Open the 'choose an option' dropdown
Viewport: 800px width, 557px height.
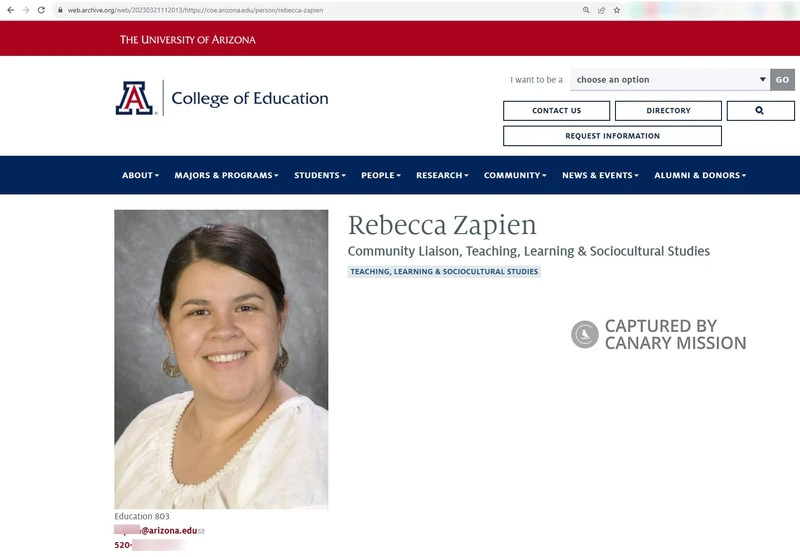[669, 80]
